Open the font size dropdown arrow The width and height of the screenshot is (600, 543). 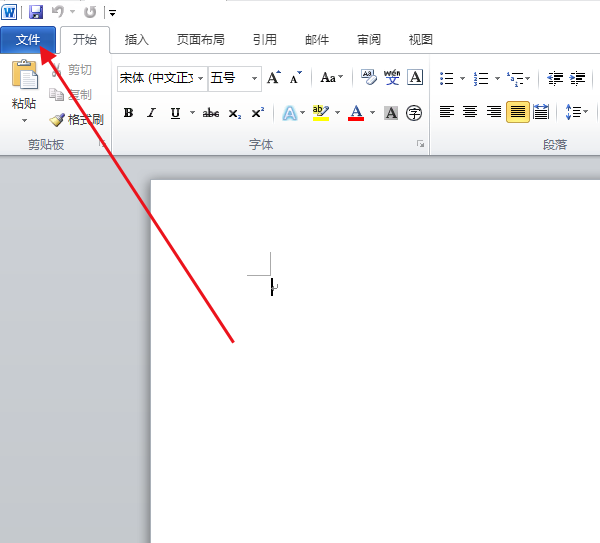tap(254, 78)
